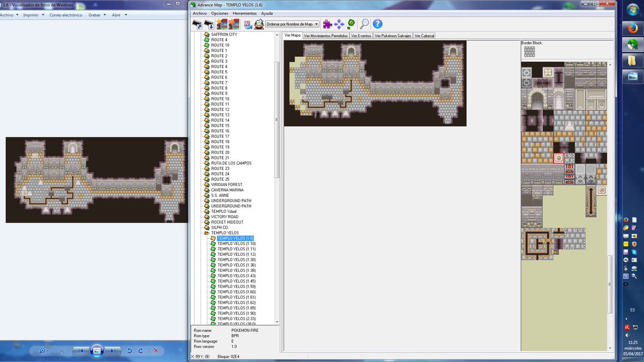Open the Imprimir dropdown in photo viewer
The width and height of the screenshot is (644, 362).
tap(34, 15)
